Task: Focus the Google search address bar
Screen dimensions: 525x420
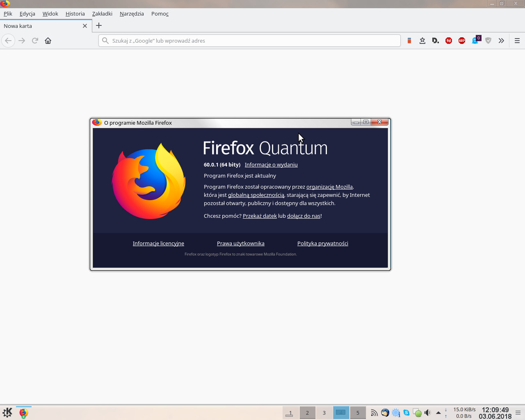Action: click(249, 41)
